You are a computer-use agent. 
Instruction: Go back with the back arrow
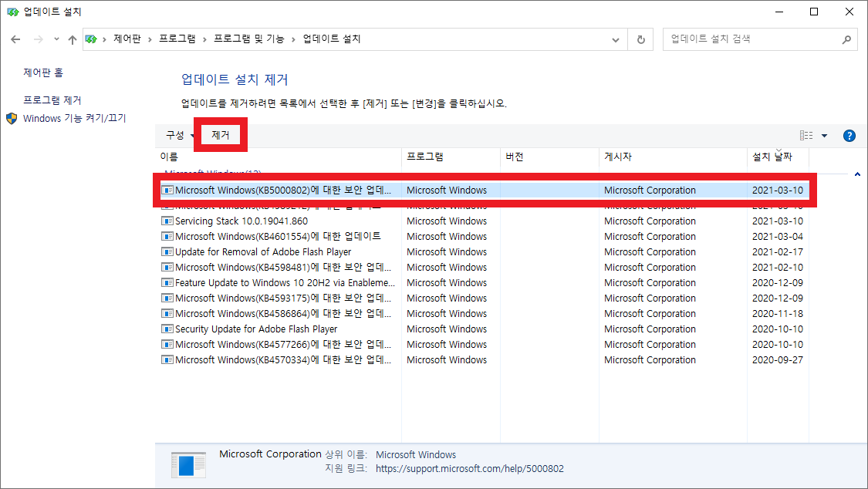click(x=15, y=39)
